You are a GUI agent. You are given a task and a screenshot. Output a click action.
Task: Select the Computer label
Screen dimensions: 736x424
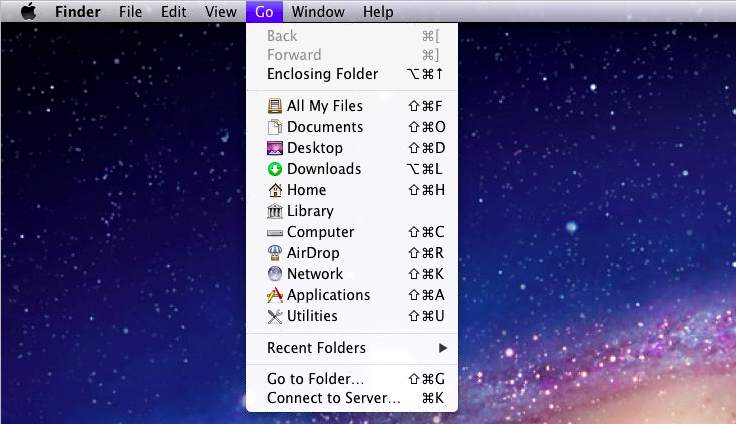(321, 232)
